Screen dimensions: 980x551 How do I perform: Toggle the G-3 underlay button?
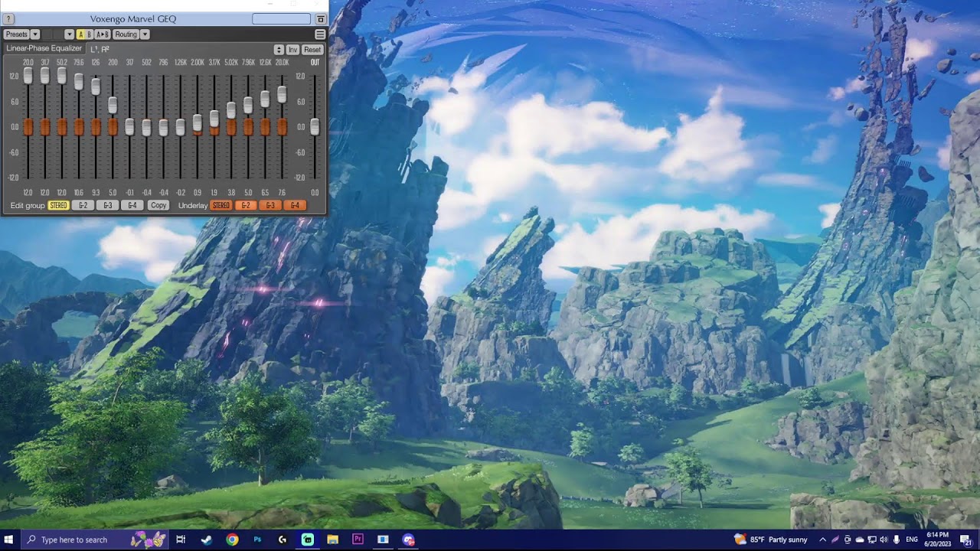[x=270, y=205]
